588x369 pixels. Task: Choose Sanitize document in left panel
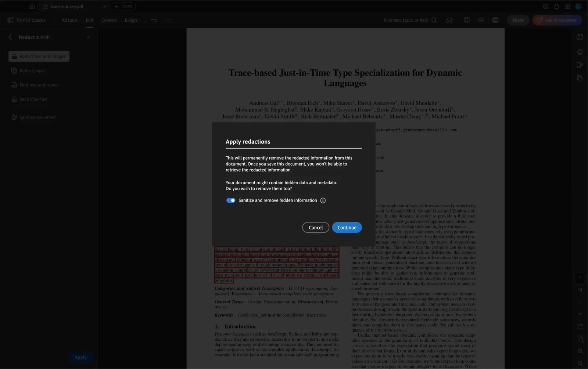(x=34, y=117)
